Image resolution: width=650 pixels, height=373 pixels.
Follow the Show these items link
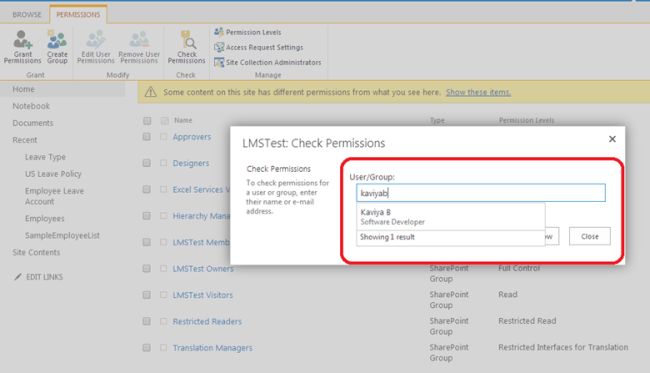click(478, 92)
